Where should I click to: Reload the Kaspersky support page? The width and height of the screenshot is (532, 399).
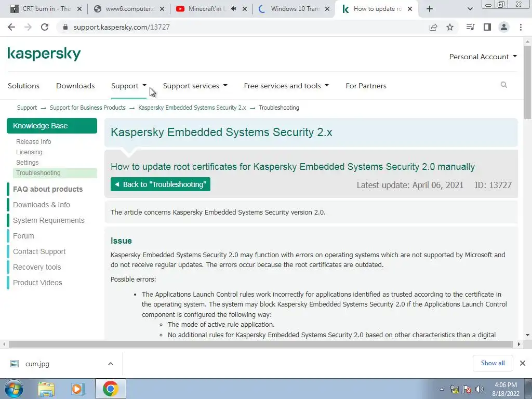point(45,27)
